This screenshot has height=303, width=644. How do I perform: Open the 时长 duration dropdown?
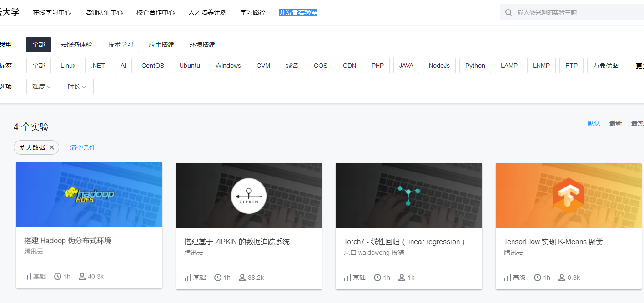pyautogui.click(x=78, y=86)
